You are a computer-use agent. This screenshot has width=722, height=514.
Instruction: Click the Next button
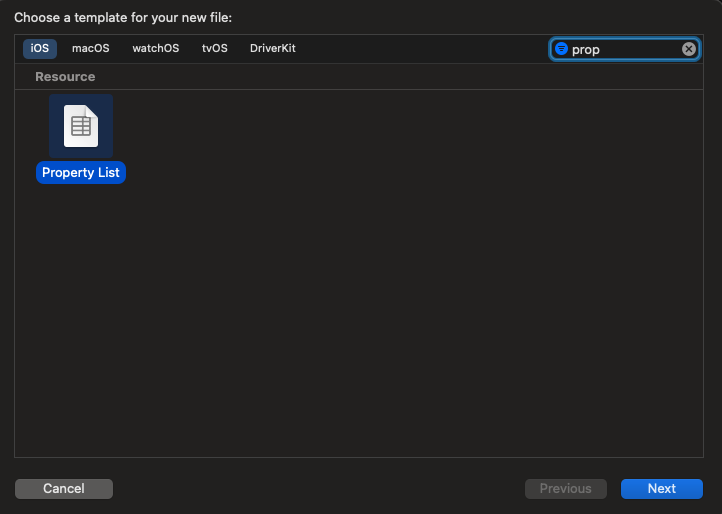click(x=662, y=489)
